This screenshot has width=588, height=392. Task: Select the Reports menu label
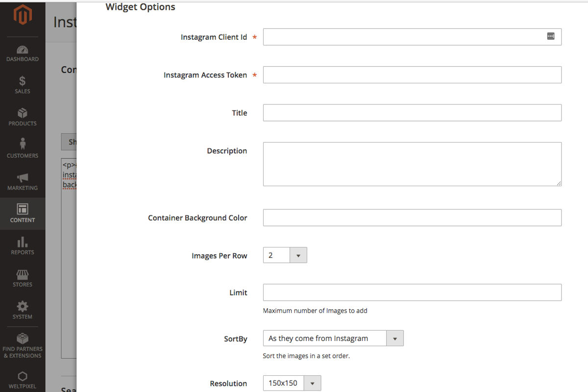tap(23, 252)
